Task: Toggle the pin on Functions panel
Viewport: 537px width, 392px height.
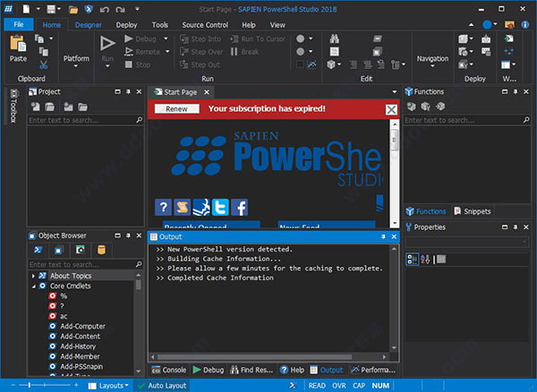Action: 516,92
